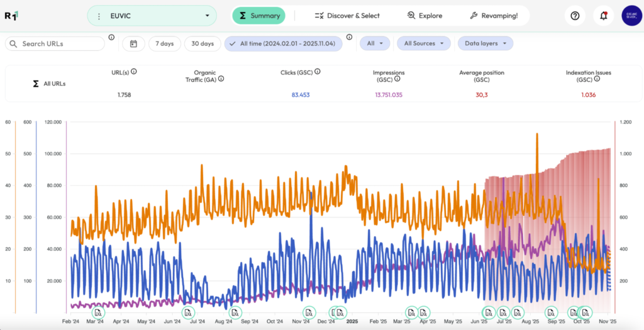644x330 pixels.
Task: Open the help question mark icon
Action: tap(574, 16)
